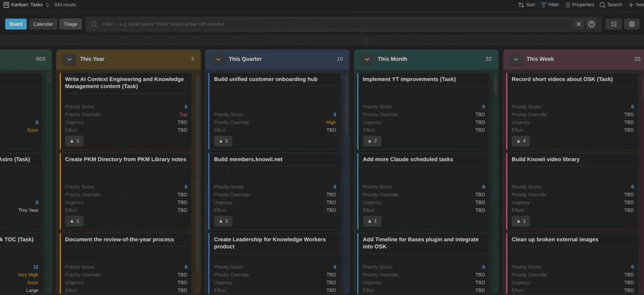Screen dimensions: 644x295
Task: Collapse the This Month column
Action: pyautogui.click(x=367, y=59)
